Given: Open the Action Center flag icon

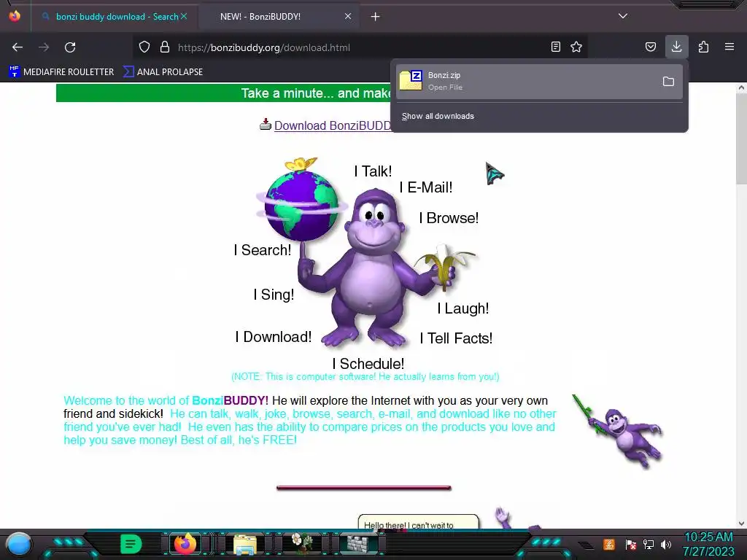Looking at the screenshot, I should click(x=631, y=544).
